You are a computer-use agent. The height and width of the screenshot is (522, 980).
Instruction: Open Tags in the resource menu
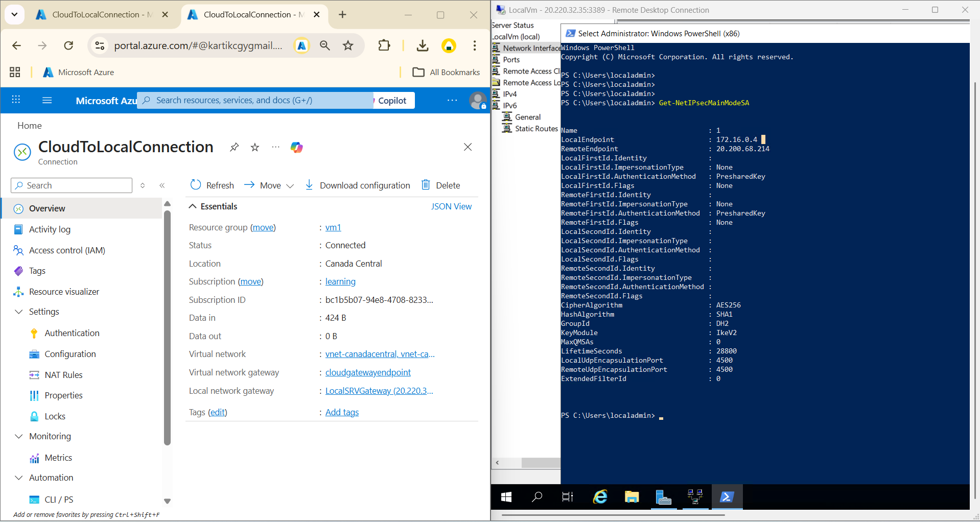tap(37, 271)
